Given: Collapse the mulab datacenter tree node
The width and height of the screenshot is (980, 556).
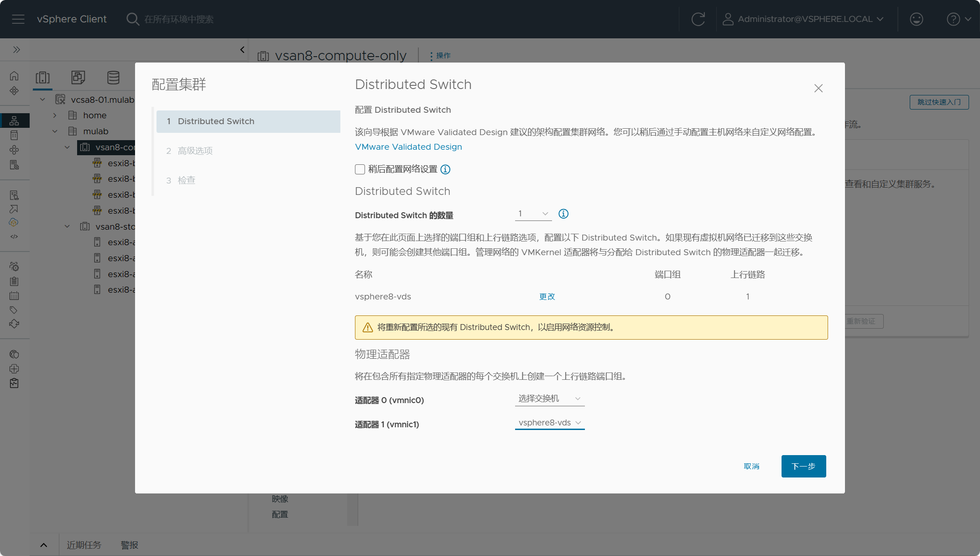Looking at the screenshot, I should click(55, 131).
